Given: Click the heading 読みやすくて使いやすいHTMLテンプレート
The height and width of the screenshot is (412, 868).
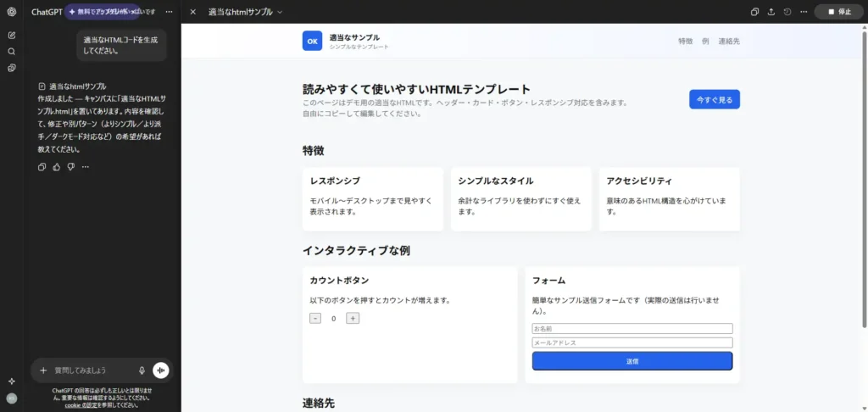Looking at the screenshot, I should coord(416,89).
